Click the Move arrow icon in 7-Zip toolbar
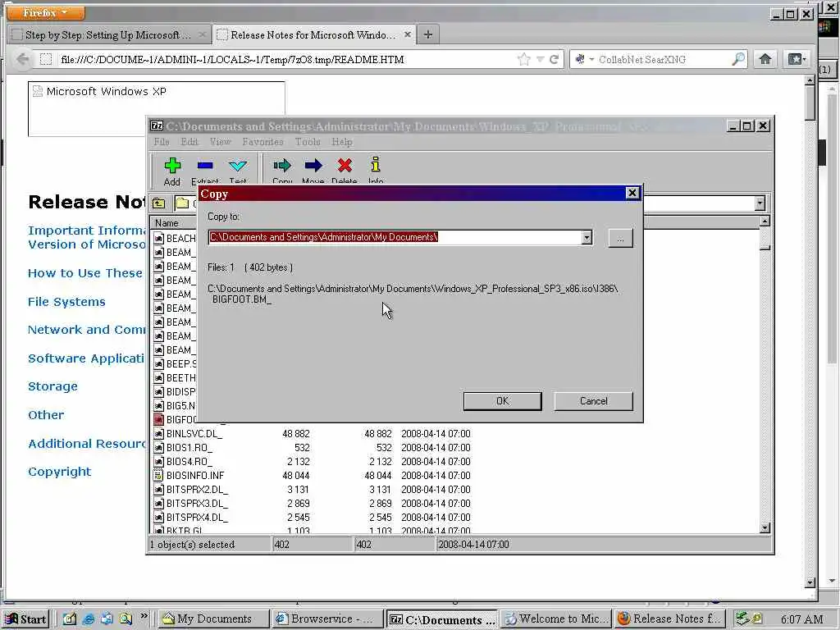The width and height of the screenshot is (840, 630). (313, 166)
